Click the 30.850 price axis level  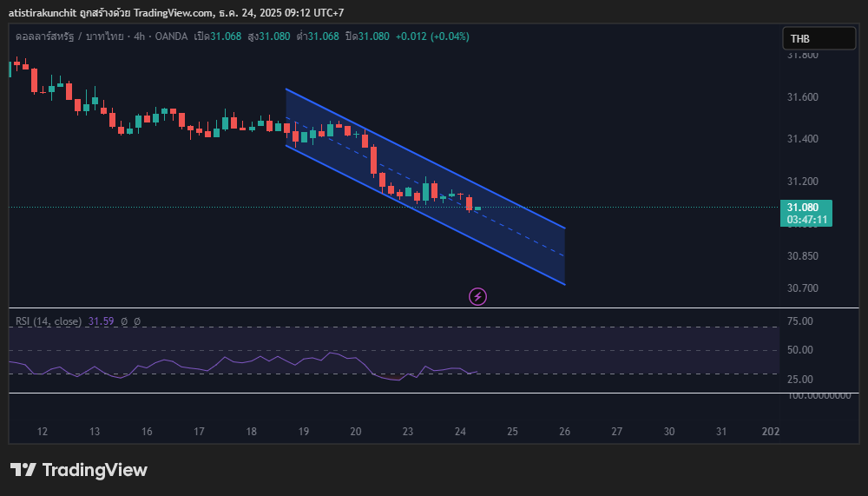(x=803, y=256)
